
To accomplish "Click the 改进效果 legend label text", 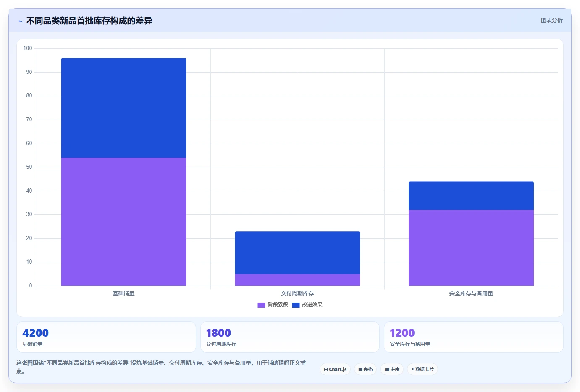I will point(312,305).
